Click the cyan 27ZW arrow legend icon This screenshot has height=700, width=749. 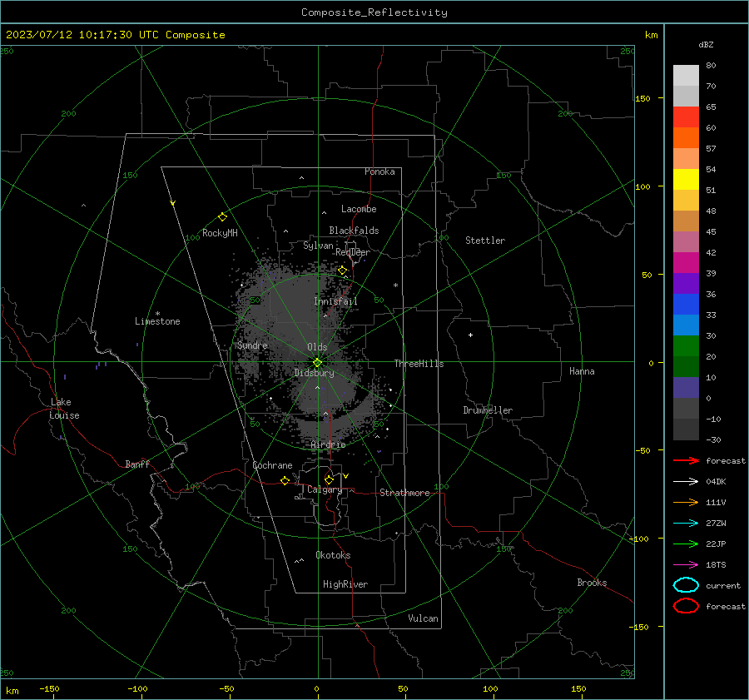(x=687, y=523)
